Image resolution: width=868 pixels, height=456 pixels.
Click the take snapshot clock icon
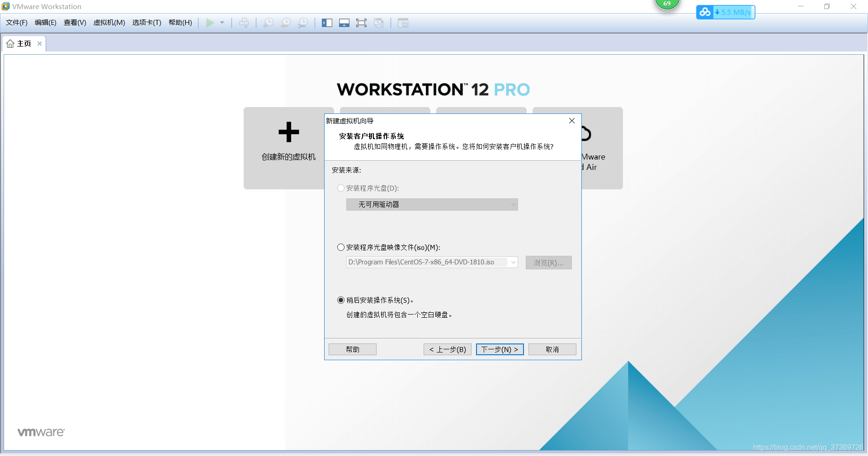click(269, 23)
